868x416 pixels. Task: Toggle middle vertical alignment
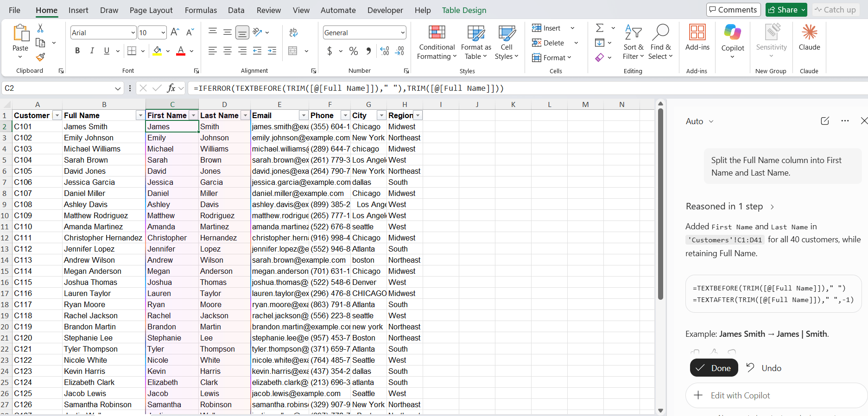click(x=228, y=32)
